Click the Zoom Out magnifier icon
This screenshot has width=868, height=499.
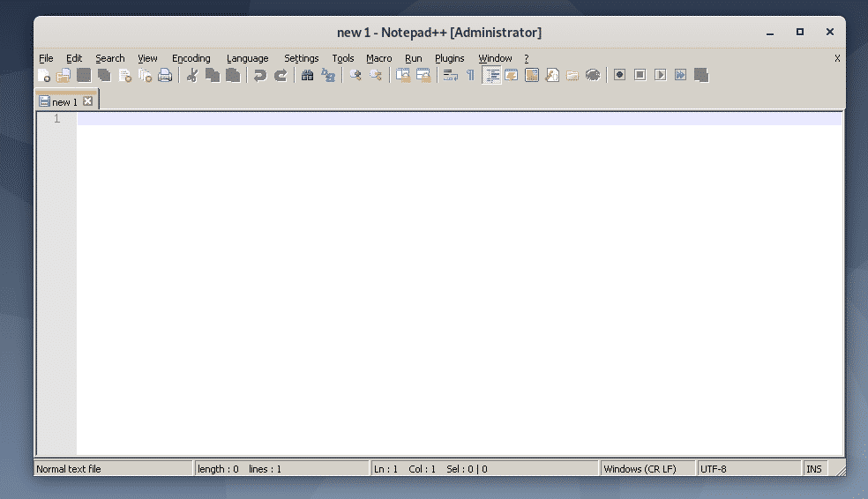coord(375,75)
